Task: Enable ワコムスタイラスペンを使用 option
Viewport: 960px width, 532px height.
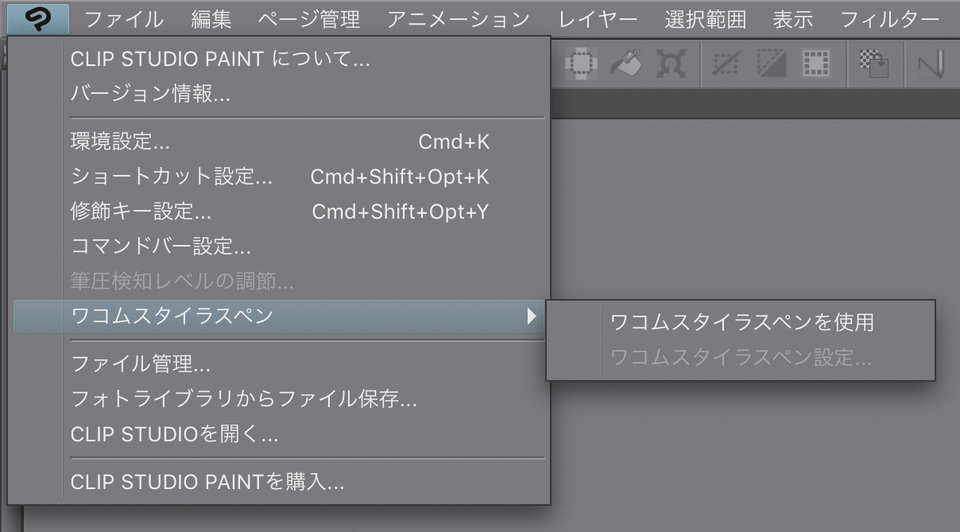Action: [x=741, y=322]
